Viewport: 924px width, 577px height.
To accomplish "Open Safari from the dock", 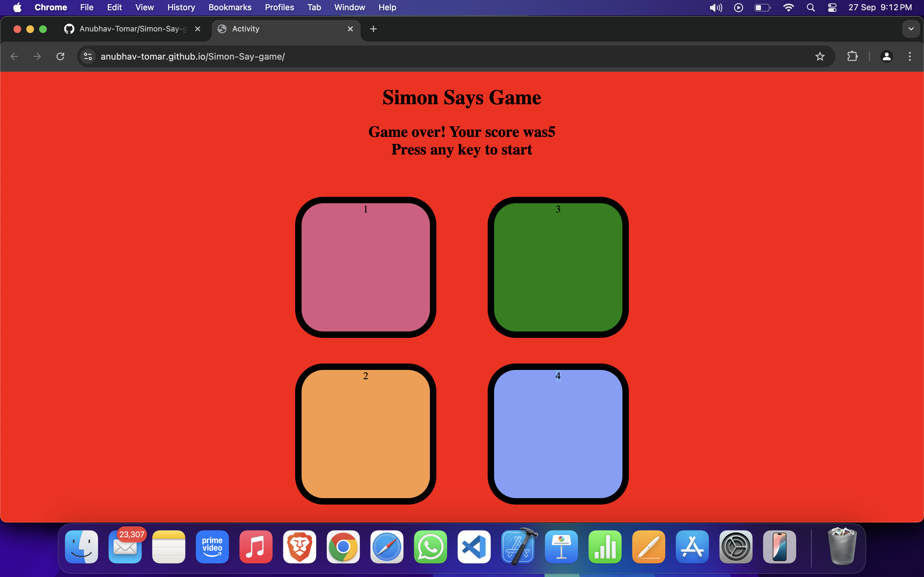I will tap(386, 547).
